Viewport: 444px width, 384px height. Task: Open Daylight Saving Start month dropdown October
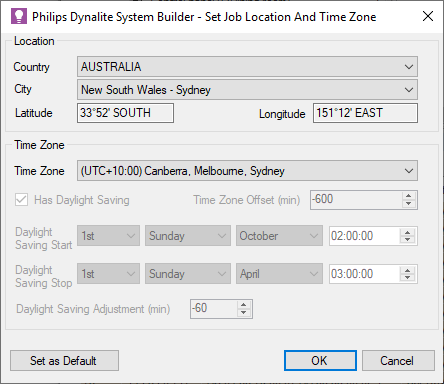279,236
